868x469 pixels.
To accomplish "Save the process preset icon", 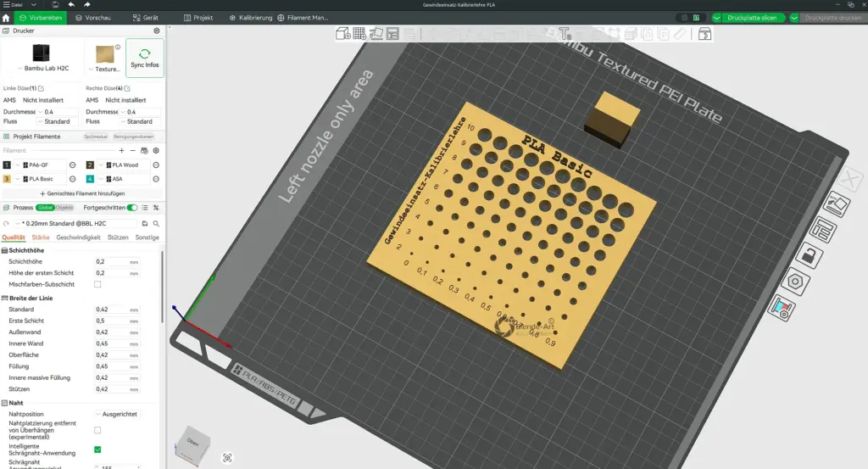I will 144,224.
